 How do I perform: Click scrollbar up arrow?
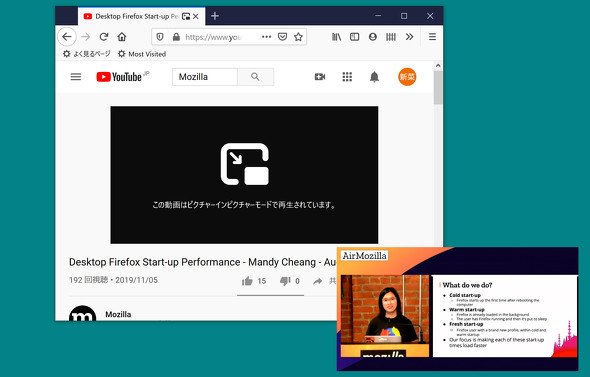438,65
